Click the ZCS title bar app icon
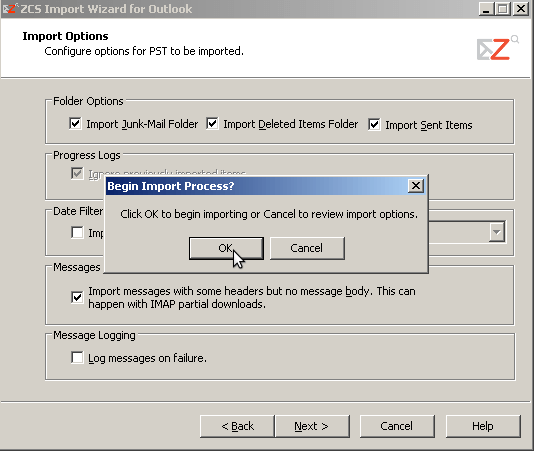Image resolution: width=534 pixels, height=452 pixels. (10, 8)
